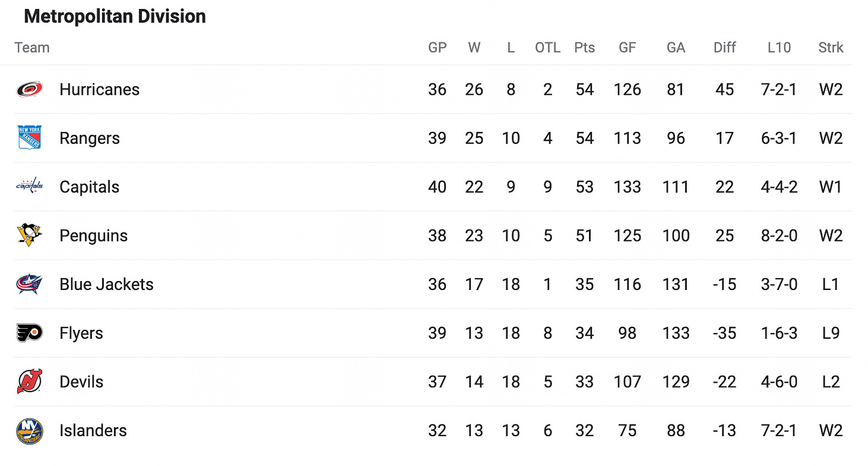Viewport: 868px width, 466px height.
Task: Select the Capitals team name
Action: pos(89,187)
